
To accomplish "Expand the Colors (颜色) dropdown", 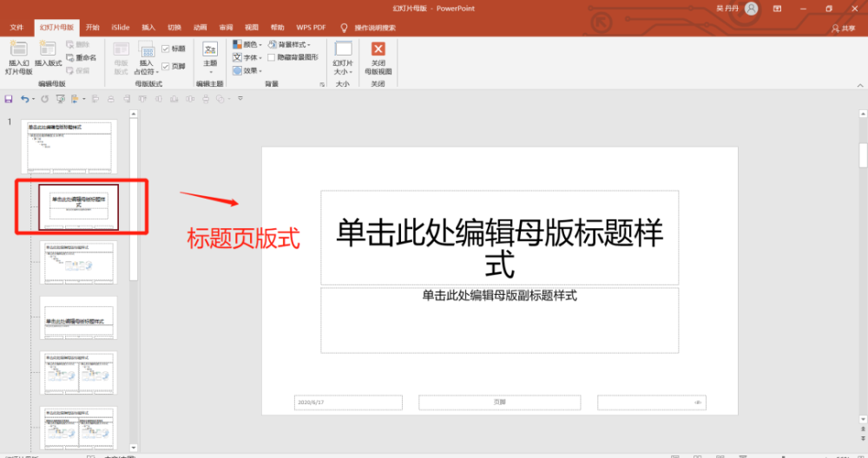I will coord(248,44).
